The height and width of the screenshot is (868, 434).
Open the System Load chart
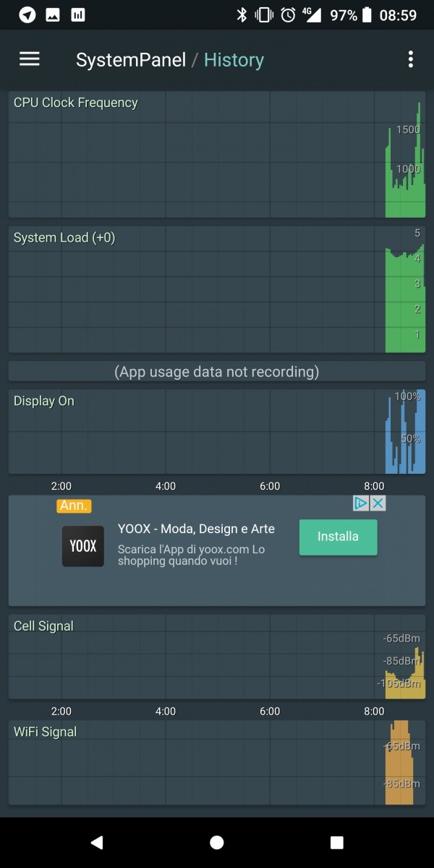coord(217,289)
